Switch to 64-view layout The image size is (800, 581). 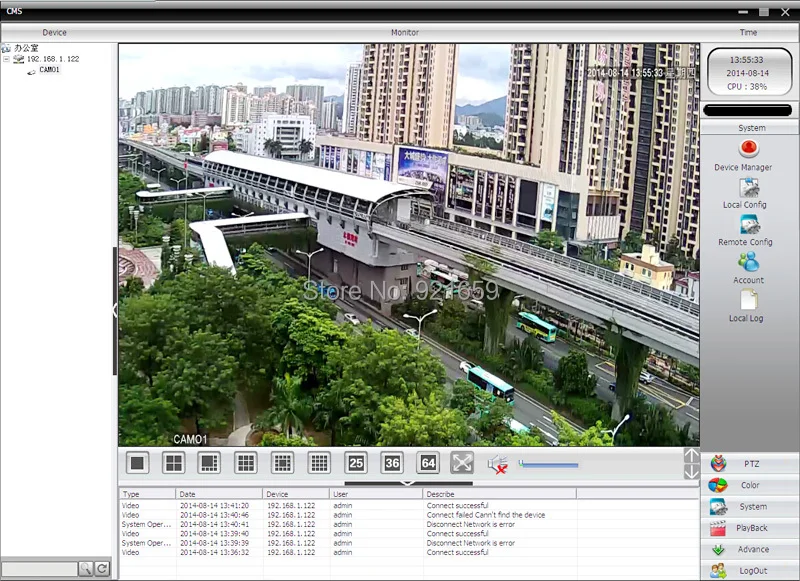(428, 463)
